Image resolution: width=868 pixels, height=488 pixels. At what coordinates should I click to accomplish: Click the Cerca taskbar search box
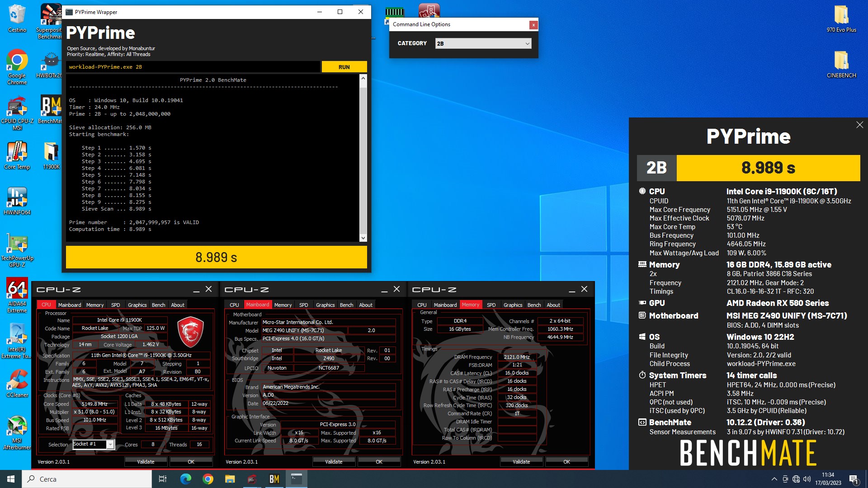coord(87,479)
